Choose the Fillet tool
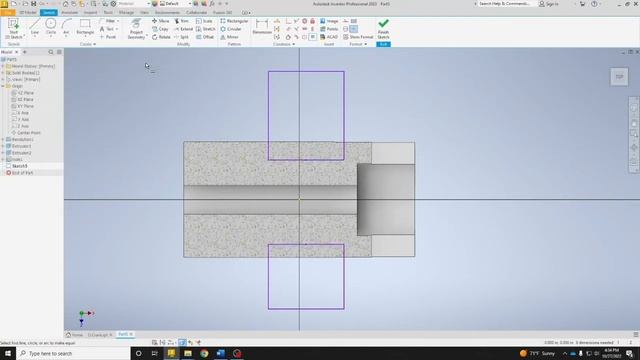This screenshot has height=360, width=640. point(109,21)
